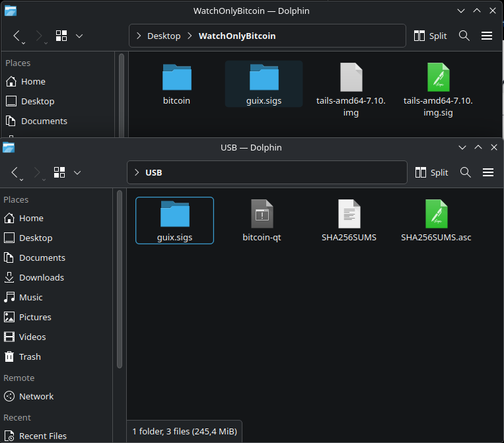Expand the chevron before USB breadcrumb
The image size is (504, 443).
point(137,173)
